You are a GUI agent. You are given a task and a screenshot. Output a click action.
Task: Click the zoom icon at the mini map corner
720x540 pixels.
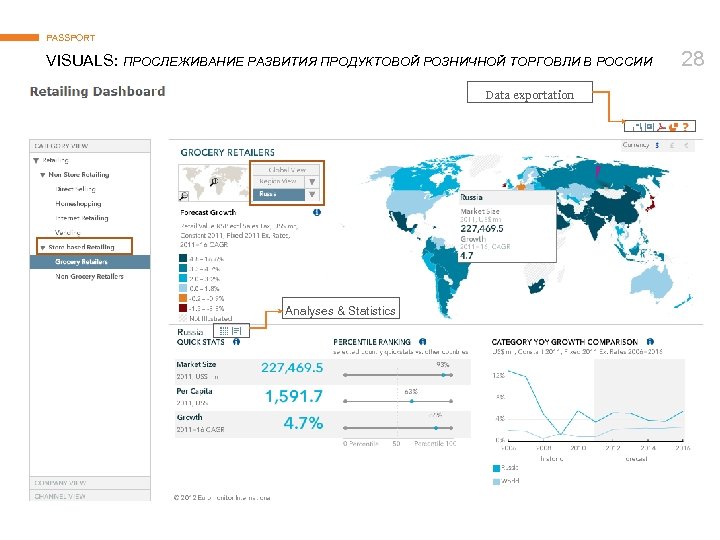point(183,196)
